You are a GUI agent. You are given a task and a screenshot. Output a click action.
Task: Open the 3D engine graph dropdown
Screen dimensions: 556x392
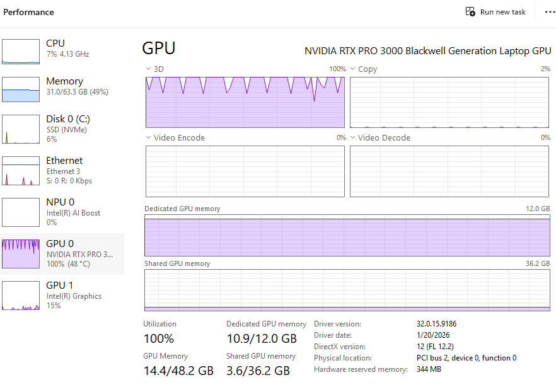pos(149,69)
